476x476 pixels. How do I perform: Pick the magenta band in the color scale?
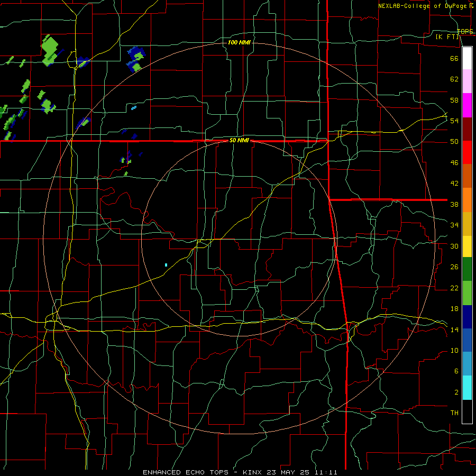[467, 105]
